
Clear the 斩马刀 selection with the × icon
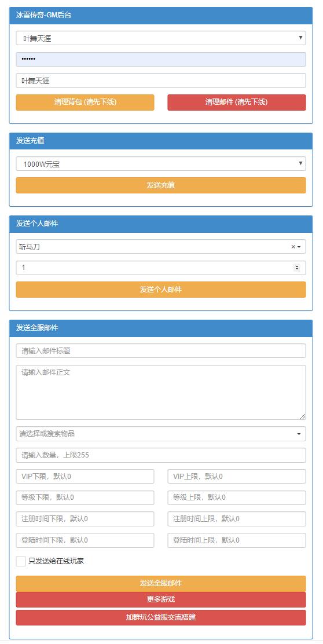[293, 247]
